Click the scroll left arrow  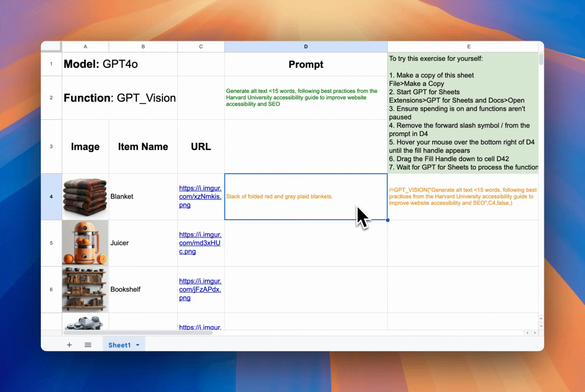(x=527, y=333)
